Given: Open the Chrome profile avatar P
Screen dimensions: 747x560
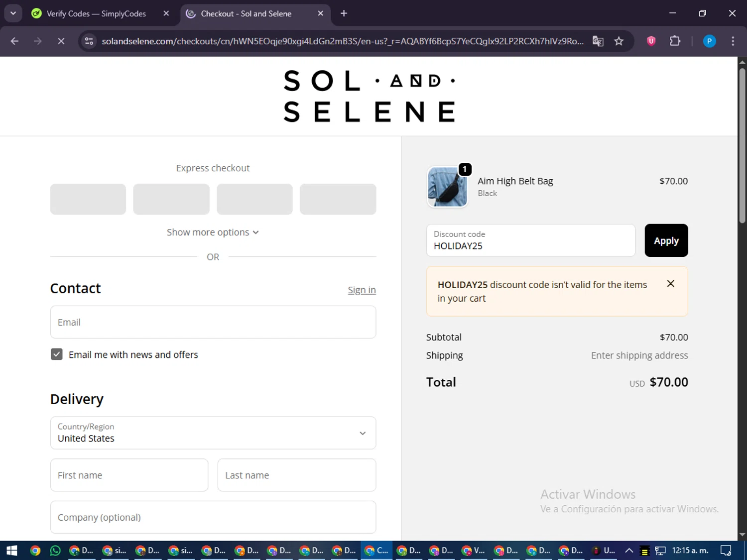Looking at the screenshot, I should (x=709, y=41).
